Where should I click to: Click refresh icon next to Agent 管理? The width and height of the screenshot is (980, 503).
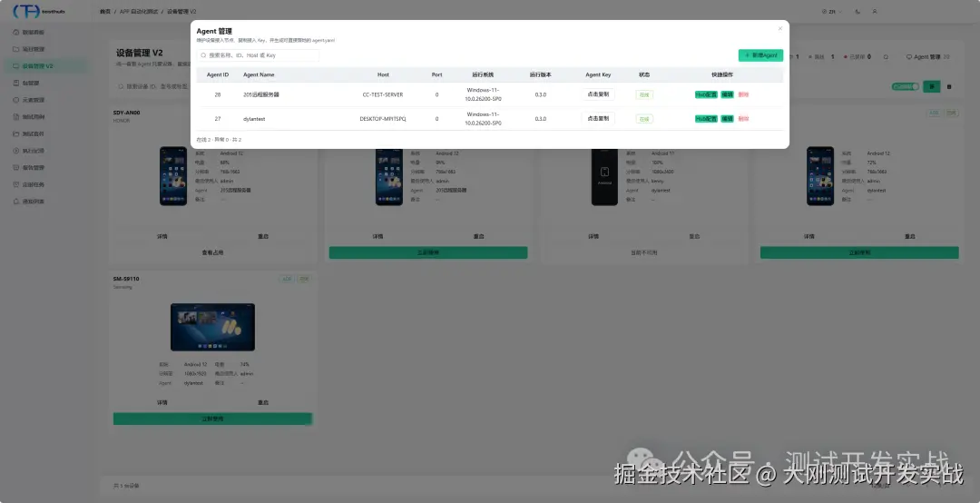click(886, 57)
